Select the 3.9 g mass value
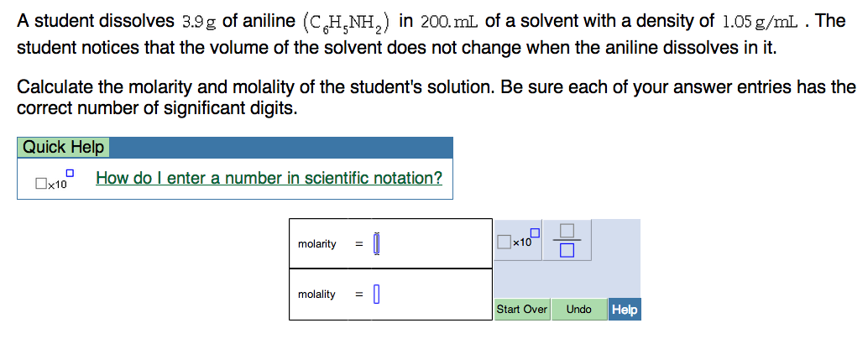The image size is (868, 339). tap(198, 23)
